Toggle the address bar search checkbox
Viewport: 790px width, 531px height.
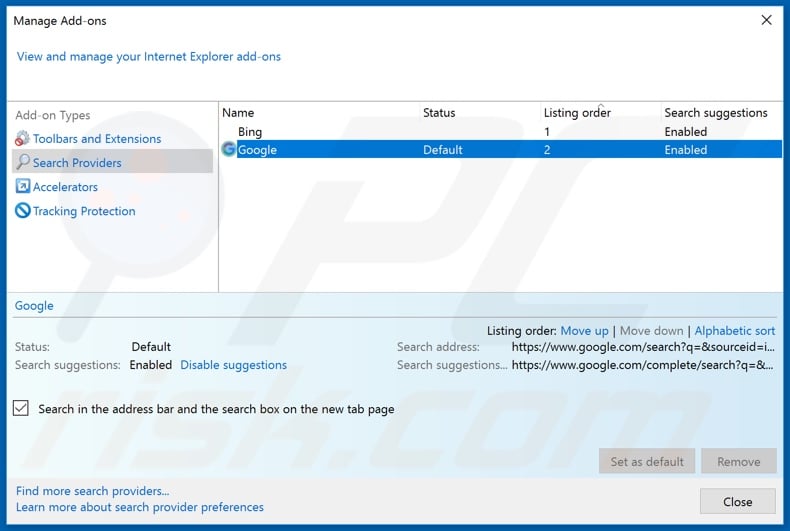(x=21, y=408)
